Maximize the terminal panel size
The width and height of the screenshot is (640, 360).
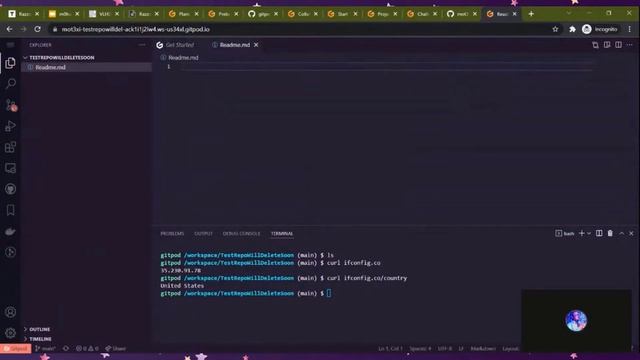621,233
